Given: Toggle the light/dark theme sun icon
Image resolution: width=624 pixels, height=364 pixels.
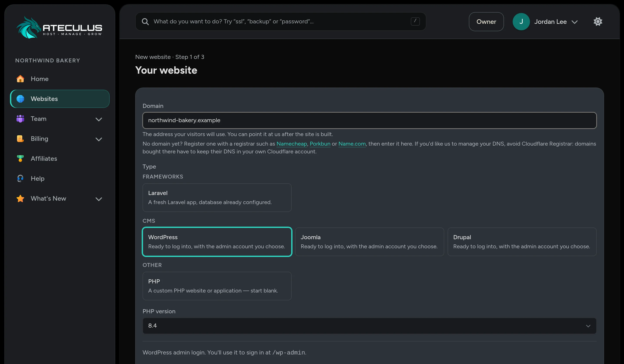Looking at the screenshot, I should click(x=598, y=21).
